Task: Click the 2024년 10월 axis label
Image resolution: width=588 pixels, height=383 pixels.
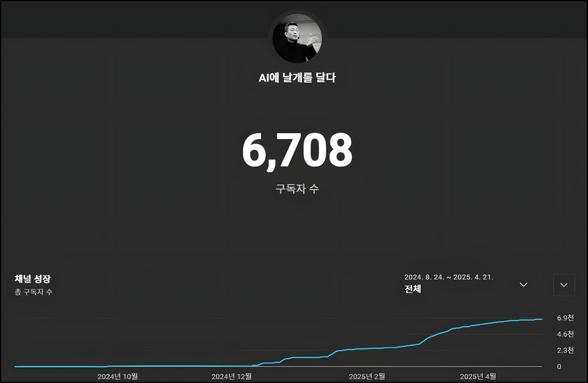Action: coord(117,376)
